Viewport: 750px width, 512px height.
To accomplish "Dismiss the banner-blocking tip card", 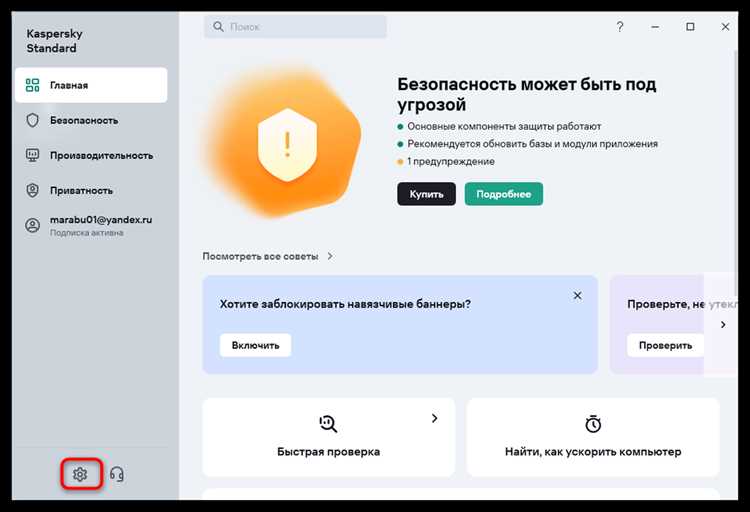I will pyautogui.click(x=577, y=296).
